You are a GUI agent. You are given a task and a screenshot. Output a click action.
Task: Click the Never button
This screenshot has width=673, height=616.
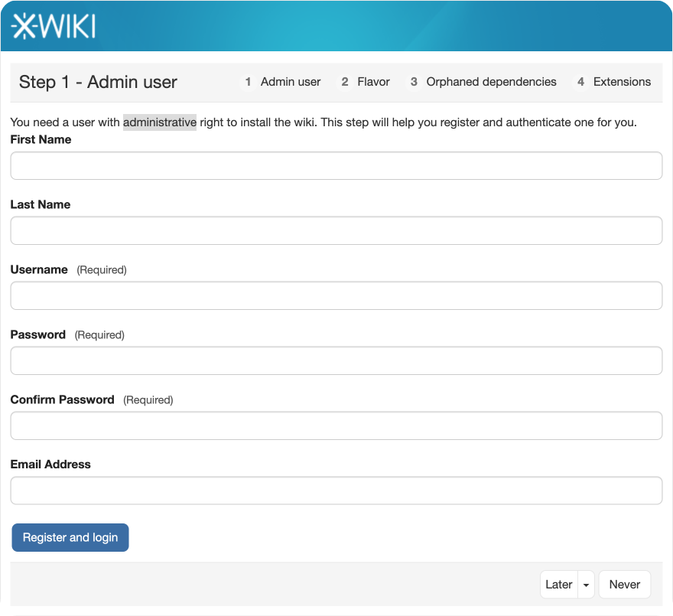coord(624,585)
